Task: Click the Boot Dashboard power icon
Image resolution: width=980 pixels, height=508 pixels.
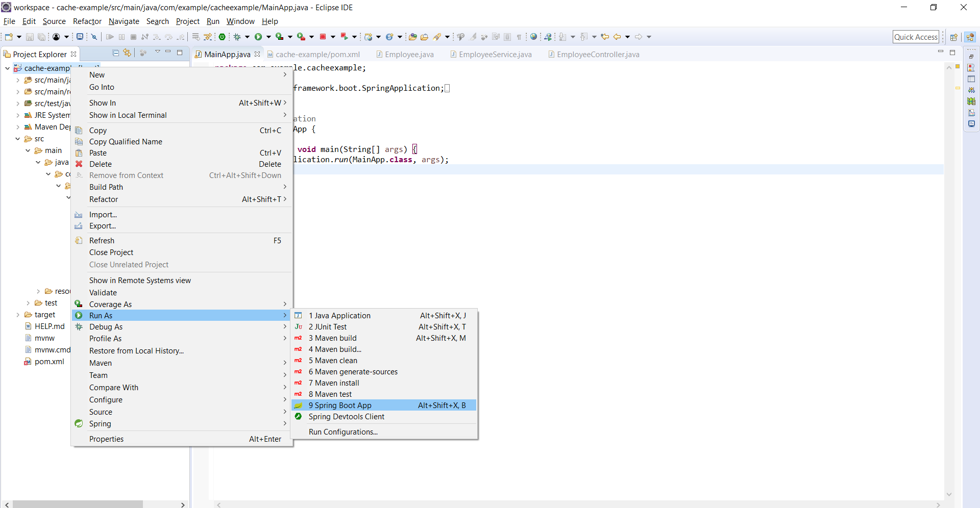Action: (222, 37)
